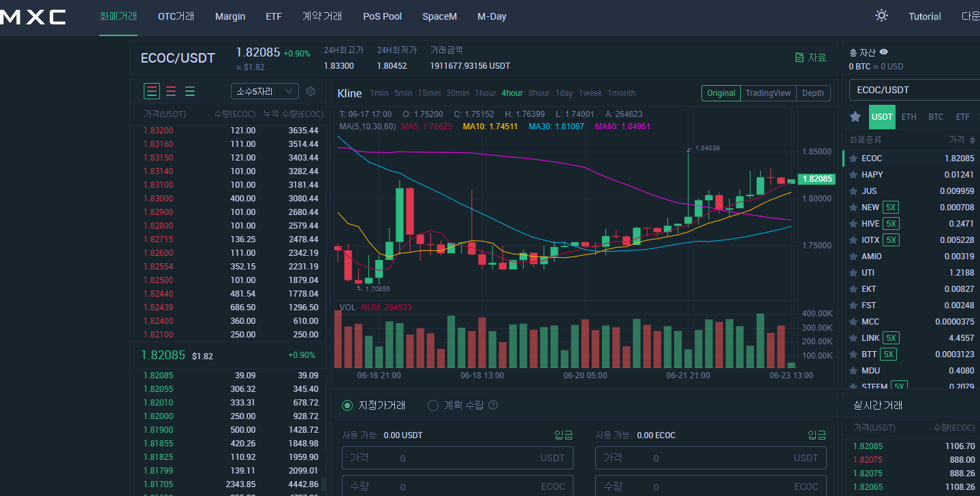Open order book settings gear
Viewport: 980px width, 496px height.
click(311, 91)
